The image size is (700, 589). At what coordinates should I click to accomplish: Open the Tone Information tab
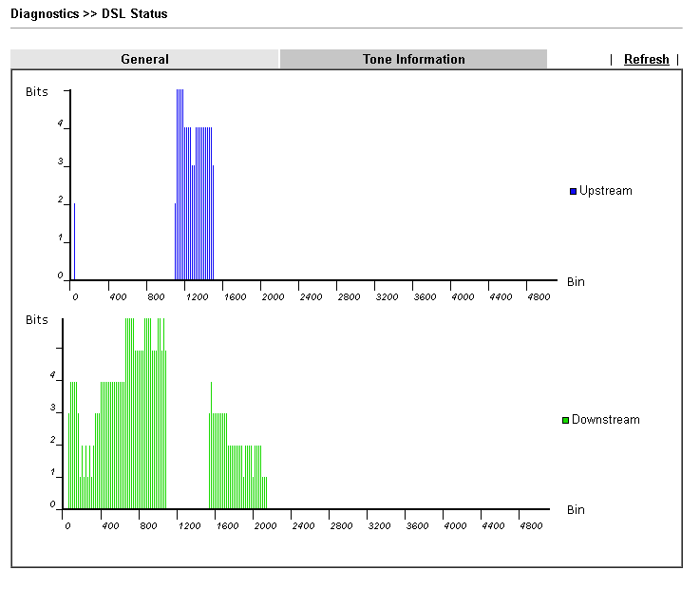(x=413, y=59)
